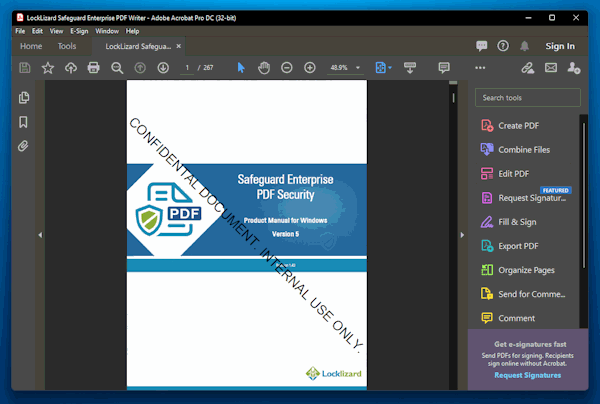Send file by email envelope icon
The image size is (600, 404).
coord(551,68)
